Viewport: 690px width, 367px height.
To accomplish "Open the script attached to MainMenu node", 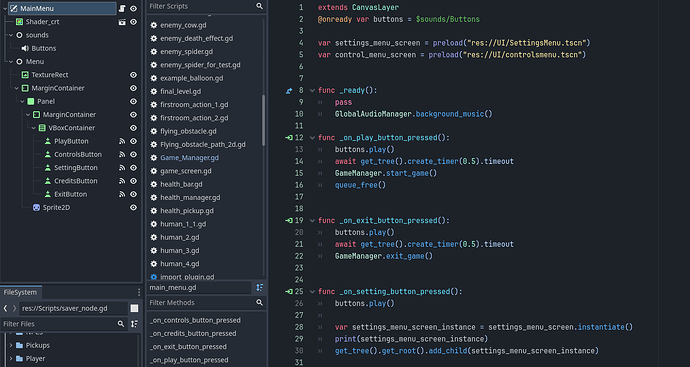I will click(122, 8).
